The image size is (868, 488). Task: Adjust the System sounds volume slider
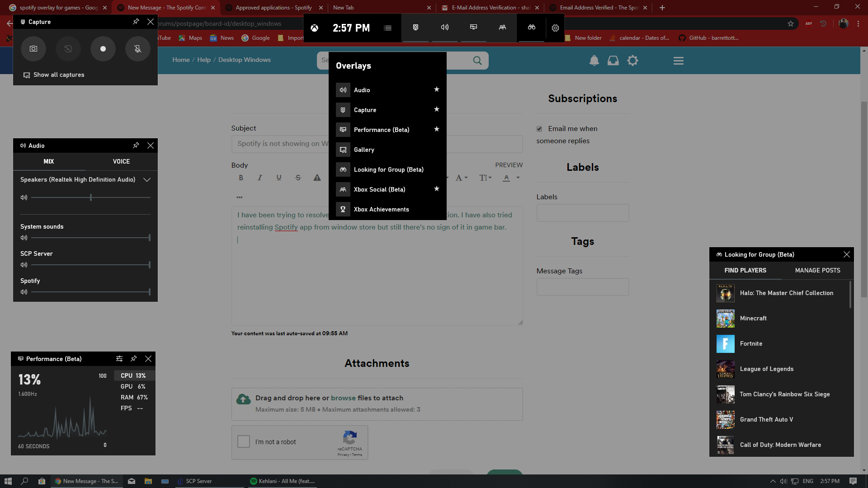91,238
